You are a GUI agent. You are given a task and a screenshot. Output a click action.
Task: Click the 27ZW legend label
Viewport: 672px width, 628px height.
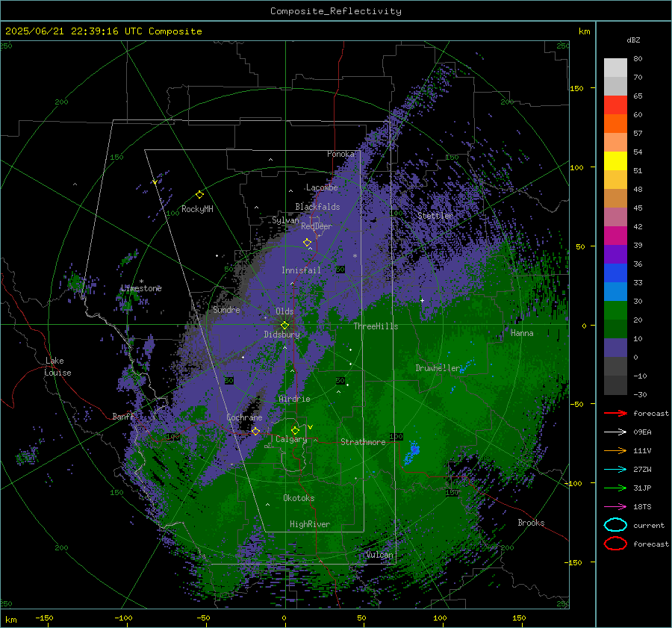pyautogui.click(x=642, y=470)
